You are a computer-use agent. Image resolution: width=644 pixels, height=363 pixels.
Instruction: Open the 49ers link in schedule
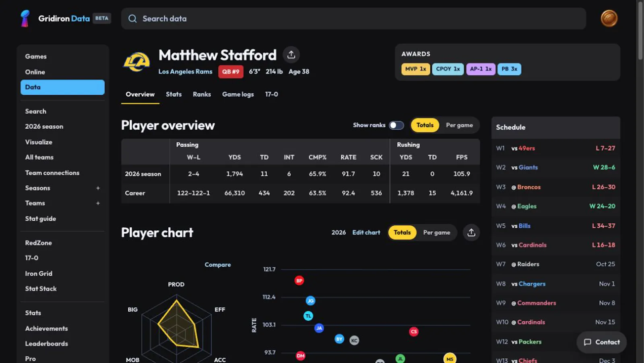[x=527, y=148]
